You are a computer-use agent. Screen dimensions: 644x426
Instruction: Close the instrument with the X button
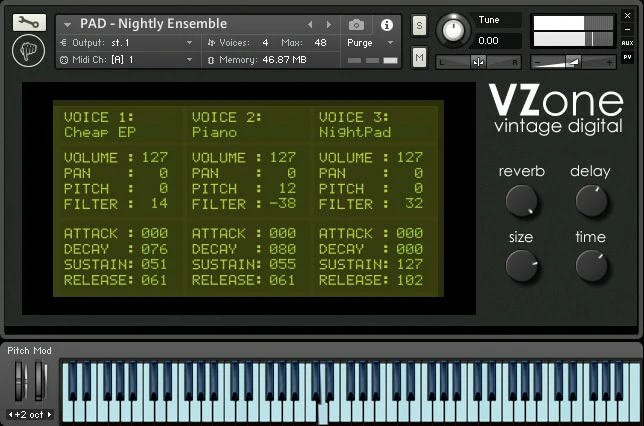pyautogui.click(x=627, y=16)
